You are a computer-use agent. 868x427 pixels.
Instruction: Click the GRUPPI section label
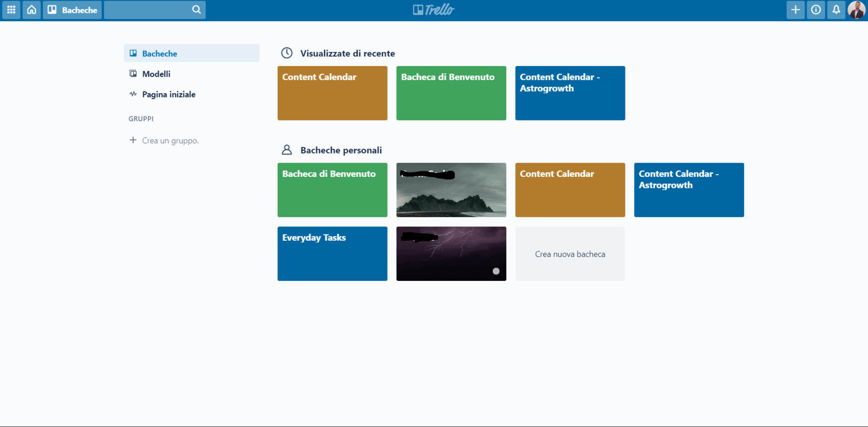tap(141, 119)
